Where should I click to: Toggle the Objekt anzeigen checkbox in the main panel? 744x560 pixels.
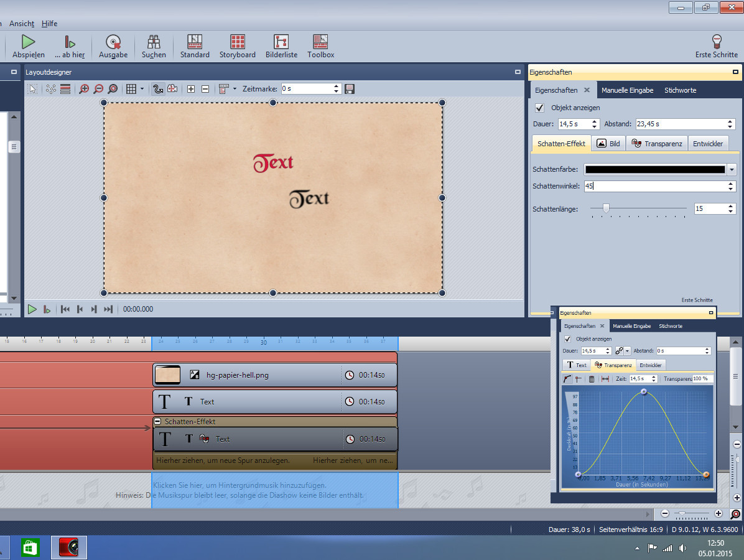point(540,108)
